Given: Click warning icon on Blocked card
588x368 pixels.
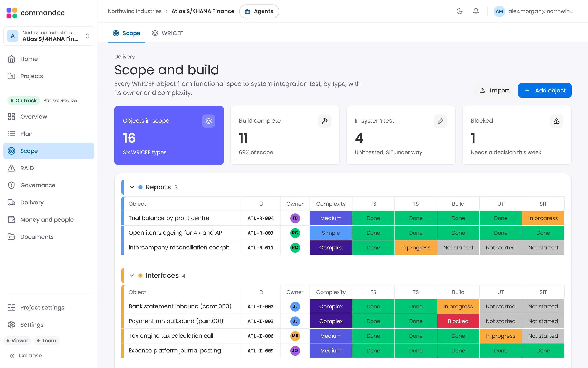Looking at the screenshot, I should point(556,121).
